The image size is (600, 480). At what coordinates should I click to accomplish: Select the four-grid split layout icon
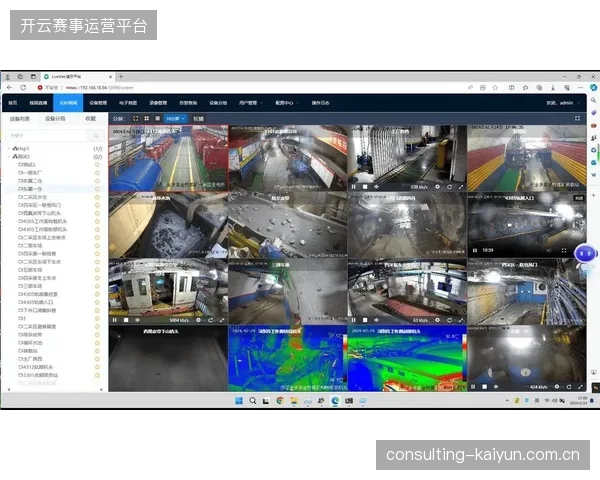[147, 119]
